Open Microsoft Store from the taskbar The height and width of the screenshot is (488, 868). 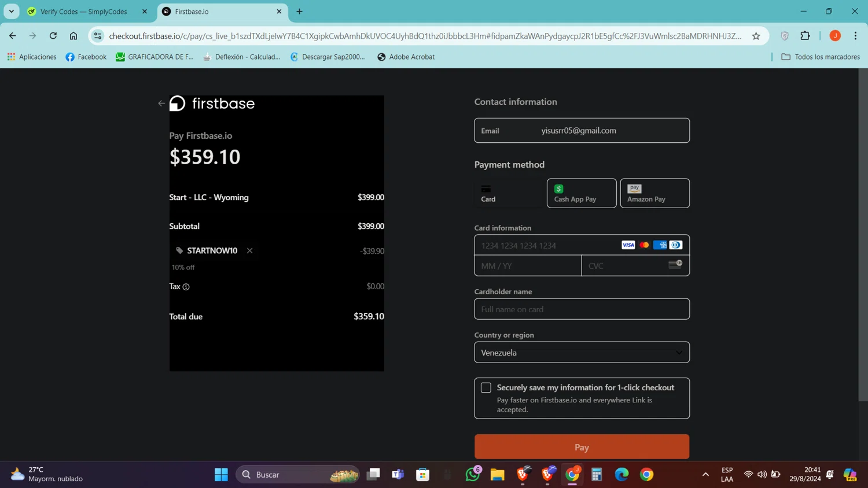click(423, 475)
